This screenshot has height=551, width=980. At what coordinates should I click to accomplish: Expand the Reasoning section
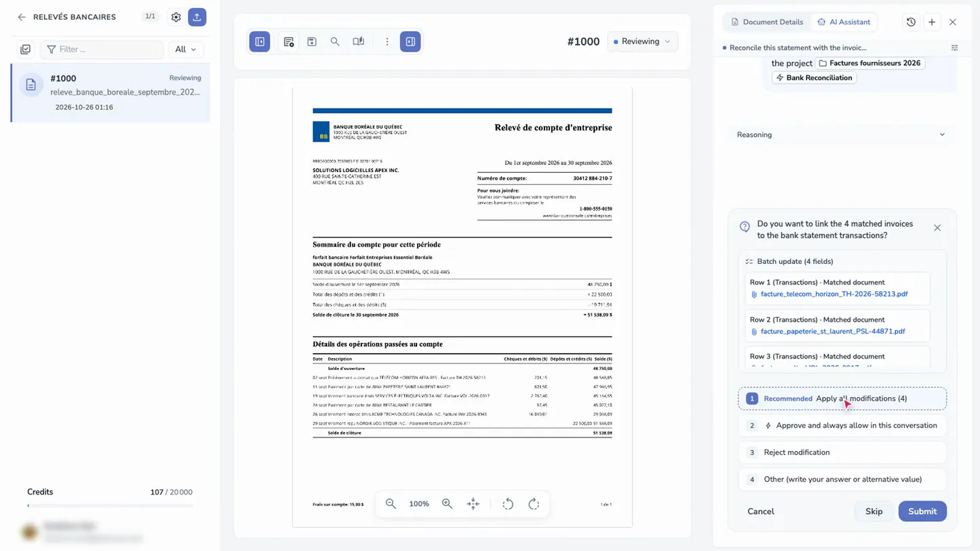[841, 135]
